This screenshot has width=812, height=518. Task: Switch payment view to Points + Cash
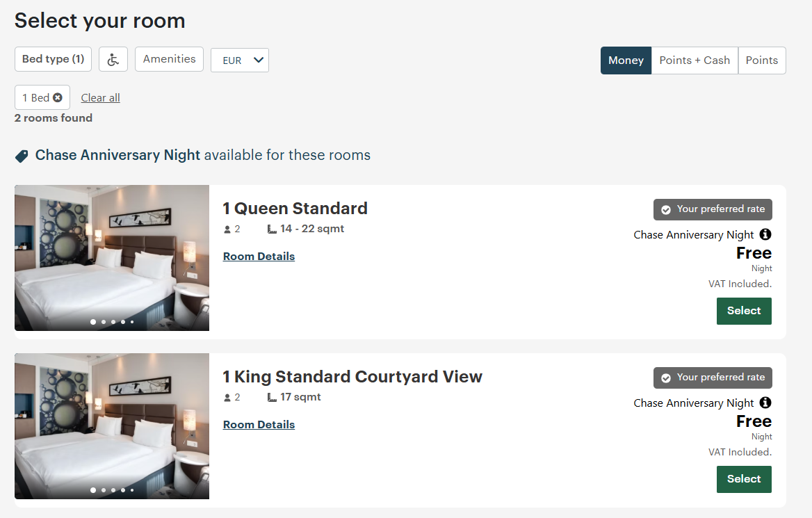click(x=694, y=60)
